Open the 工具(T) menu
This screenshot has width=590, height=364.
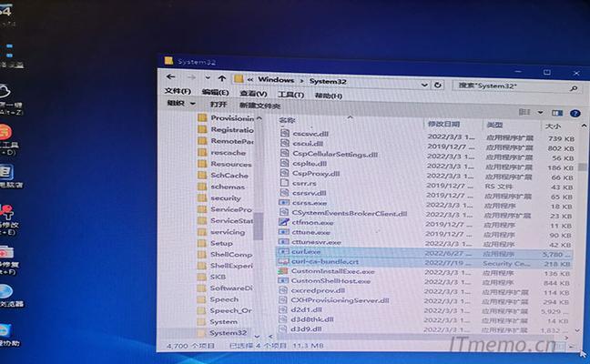tap(290, 95)
